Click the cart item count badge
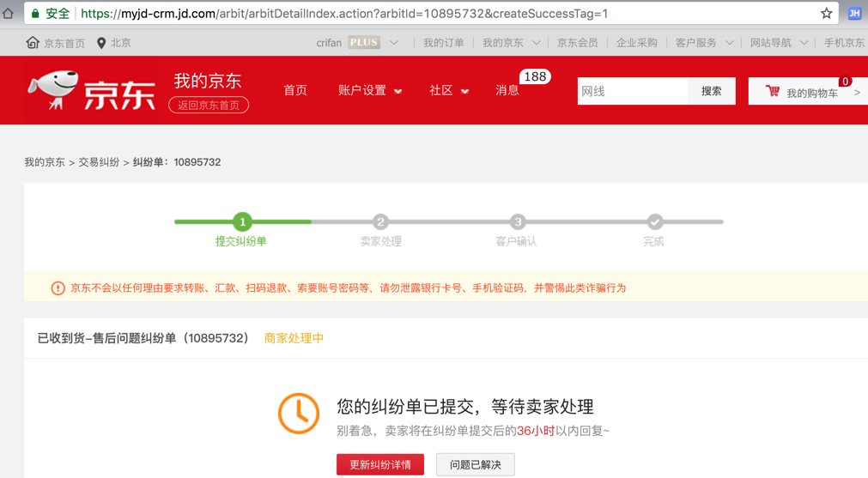Viewport: 868px width, 478px height. [845, 82]
